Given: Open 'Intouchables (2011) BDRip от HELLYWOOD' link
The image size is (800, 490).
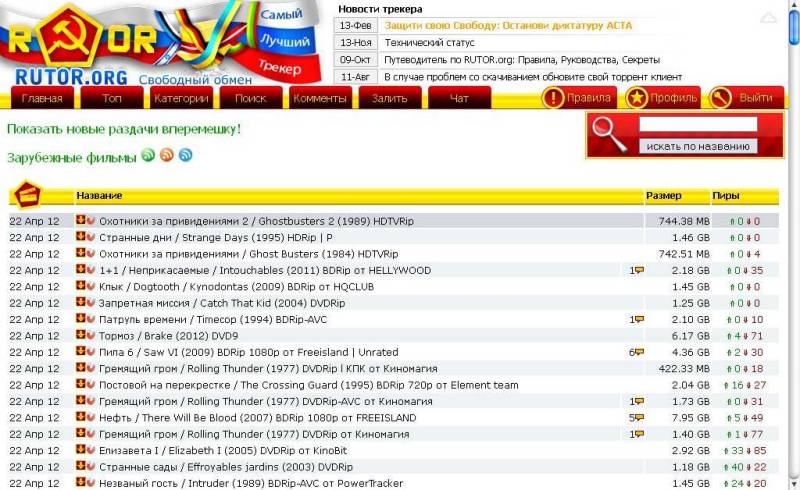Looking at the screenshot, I should (265, 270).
